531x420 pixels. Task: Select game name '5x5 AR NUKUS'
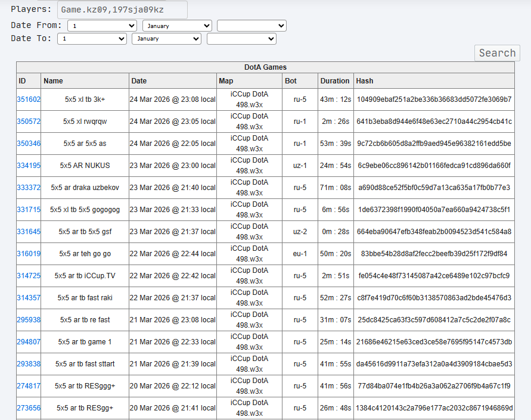pos(85,166)
